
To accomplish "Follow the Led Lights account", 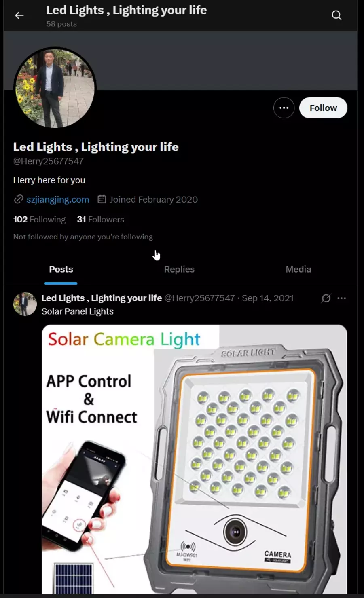I will pyautogui.click(x=323, y=108).
